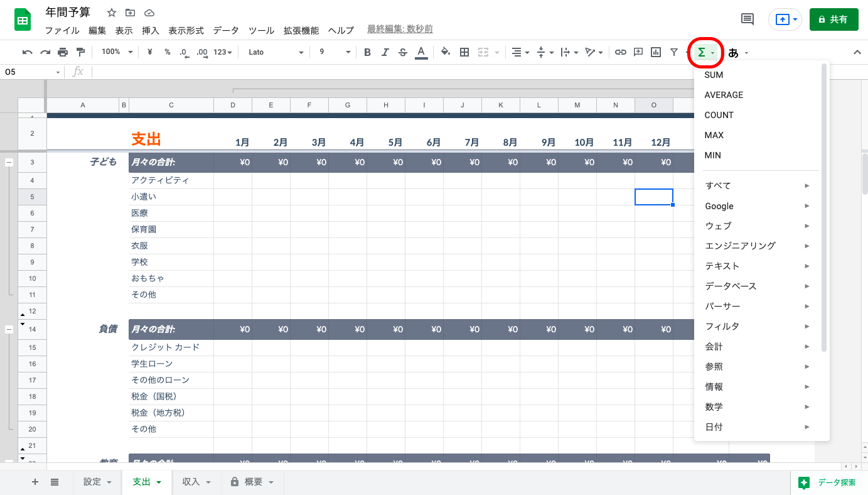868x495 pixels.
Task: Open the Lato font dropdown
Action: (276, 52)
